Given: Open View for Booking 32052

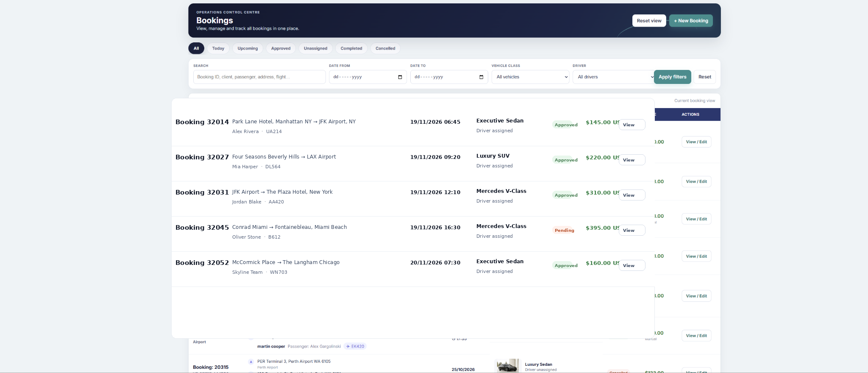Looking at the screenshot, I should 632,265.
